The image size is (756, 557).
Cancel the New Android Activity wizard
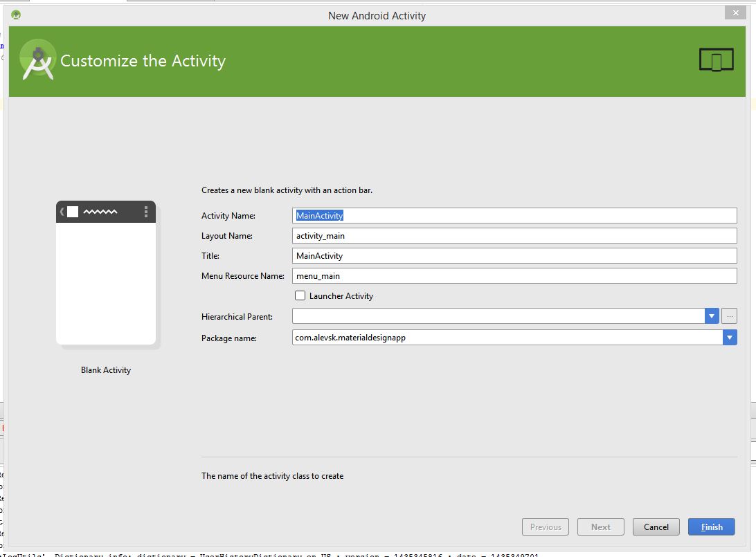[x=656, y=527]
